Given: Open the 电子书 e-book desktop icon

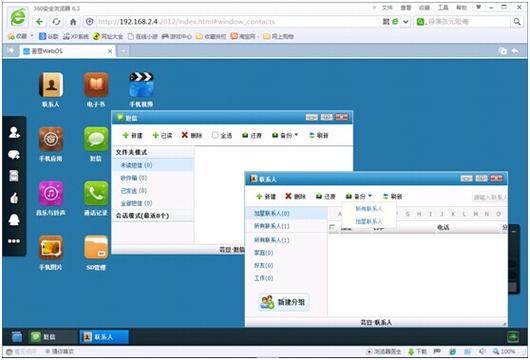Looking at the screenshot, I should (96, 85).
